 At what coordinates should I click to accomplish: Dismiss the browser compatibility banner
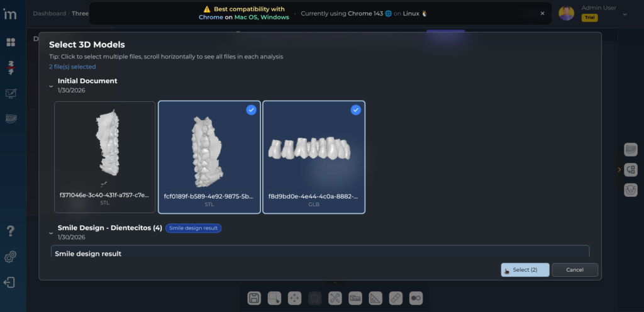542,13
